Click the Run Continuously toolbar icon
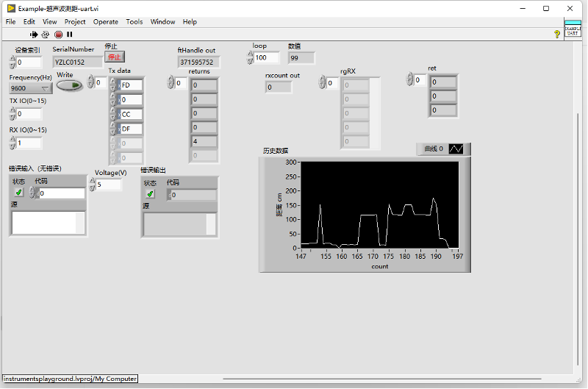Viewport: 588px width, 389px height. click(46, 34)
